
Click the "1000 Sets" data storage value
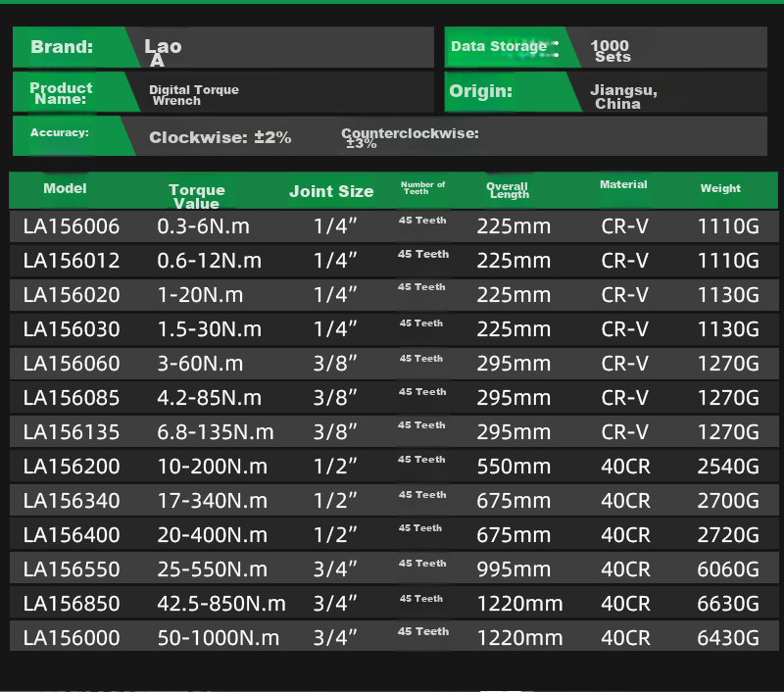(611, 51)
